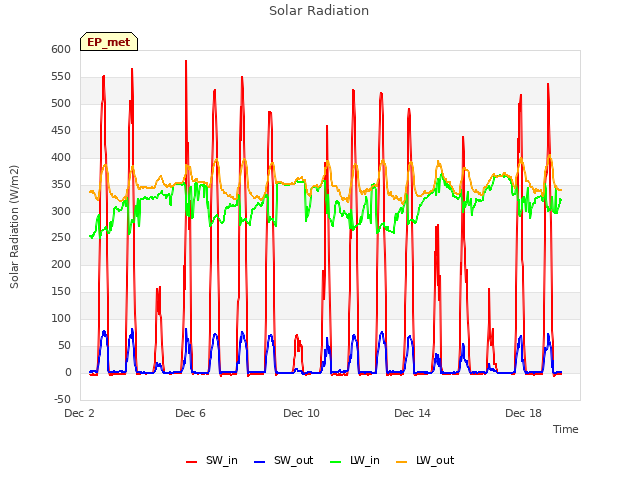Click the Solar Radiation chart title

pos(319,11)
